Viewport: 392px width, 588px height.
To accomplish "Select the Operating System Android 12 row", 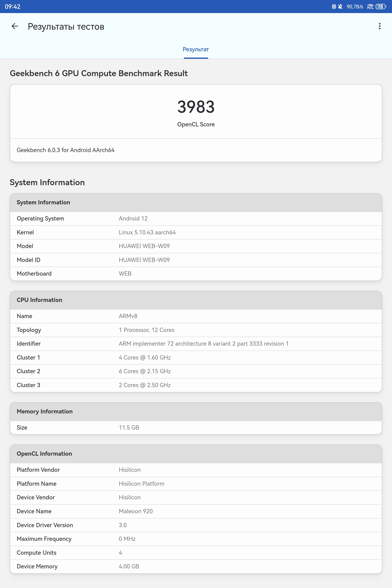I will pyautogui.click(x=196, y=218).
